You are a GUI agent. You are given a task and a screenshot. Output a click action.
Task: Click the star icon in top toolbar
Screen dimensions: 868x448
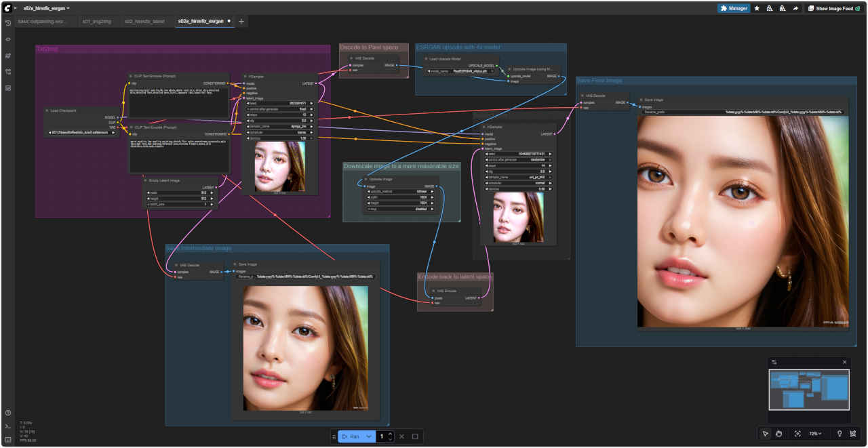(x=757, y=8)
